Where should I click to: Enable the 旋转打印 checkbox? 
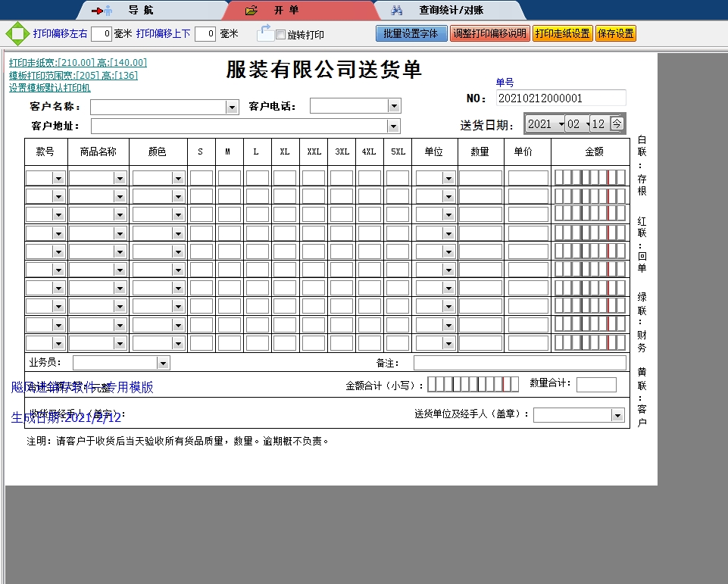pyautogui.click(x=280, y=35)
